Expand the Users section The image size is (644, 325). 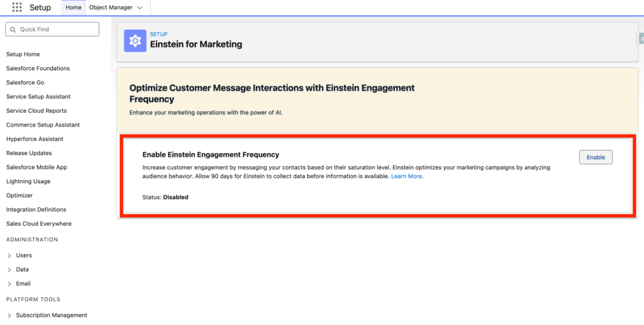pyautogui.click(x=9, y=256)
